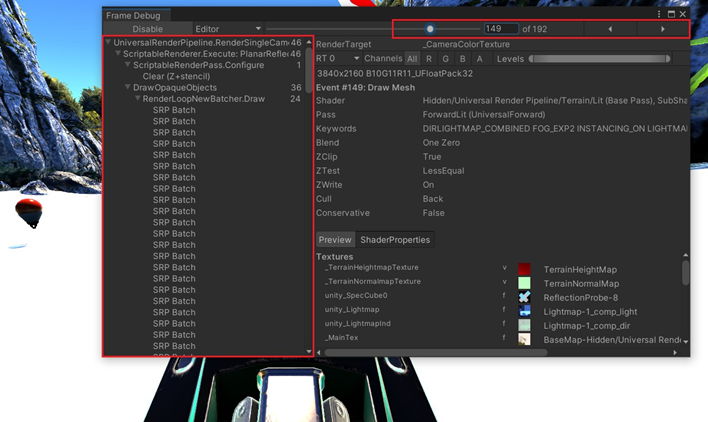Select the Clear (Z+stencil) event
The image size is (708, 422).
[176, 76]
